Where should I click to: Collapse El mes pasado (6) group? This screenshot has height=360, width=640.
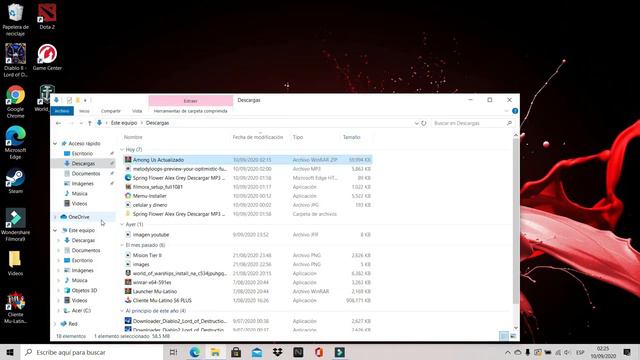tap(122, 245)
